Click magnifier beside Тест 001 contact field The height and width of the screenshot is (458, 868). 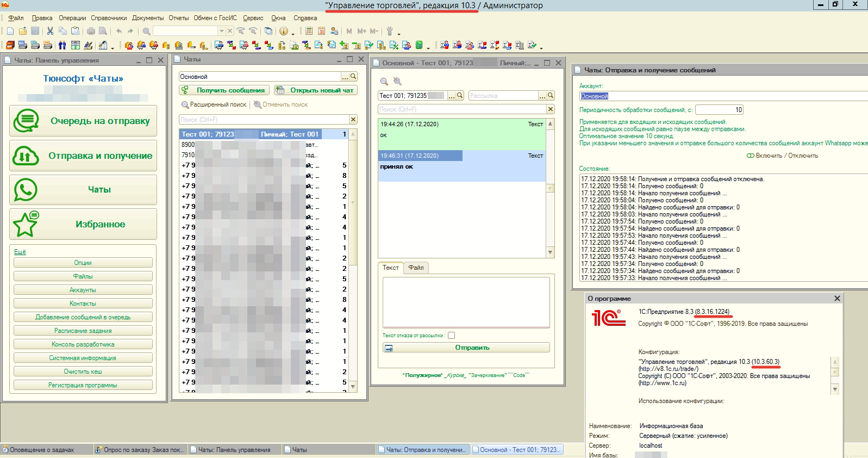(460, 96)
